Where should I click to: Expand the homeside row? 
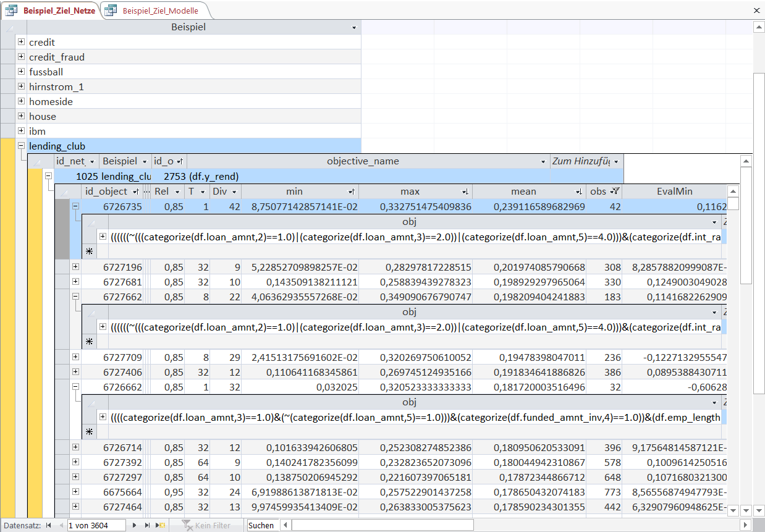point(21,101)
